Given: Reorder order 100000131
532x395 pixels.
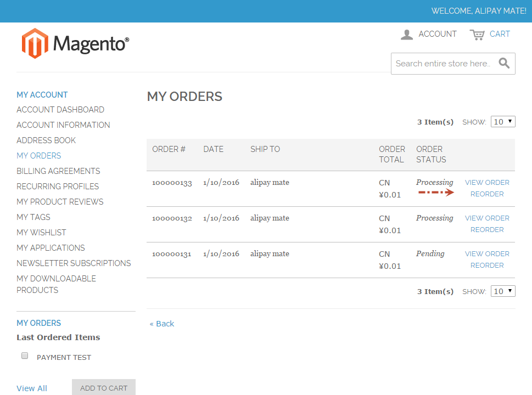Looking at the screenshot, I should click(x=487, y=265).
